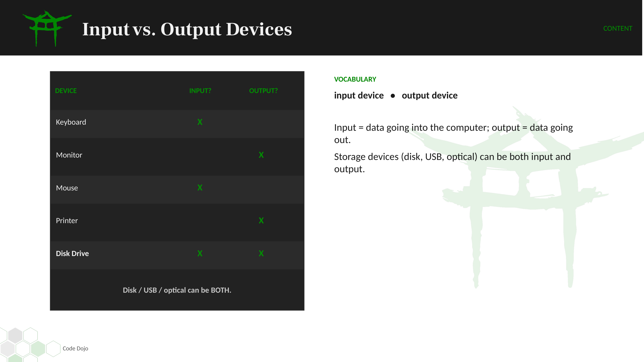Click the Code Dojo footer label
Viewport: 644px width, 362px height.
75,348
